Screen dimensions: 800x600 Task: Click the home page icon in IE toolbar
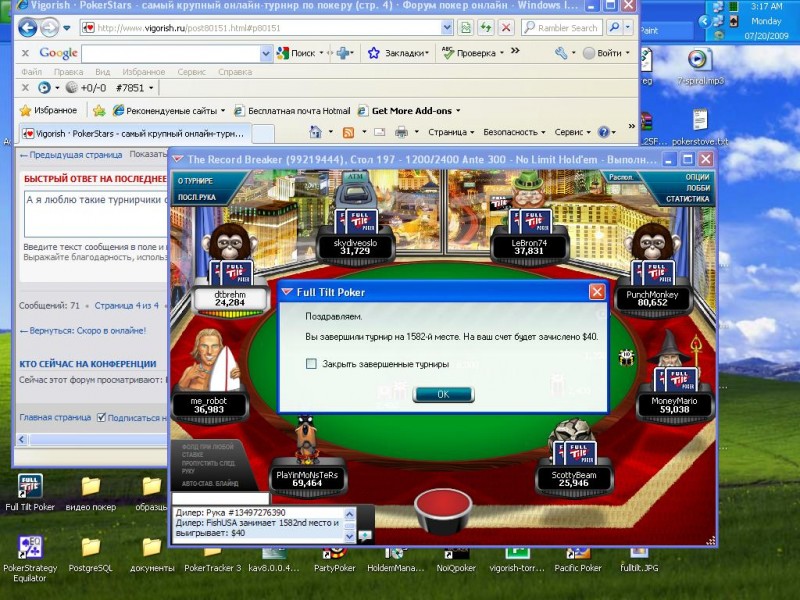tap(316, 132)
